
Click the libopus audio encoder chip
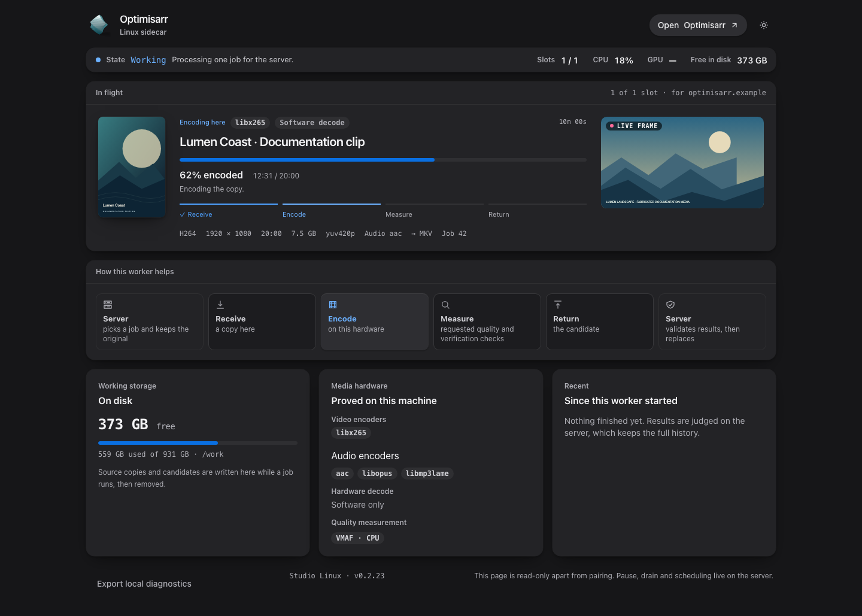click(x=377, y=474)
